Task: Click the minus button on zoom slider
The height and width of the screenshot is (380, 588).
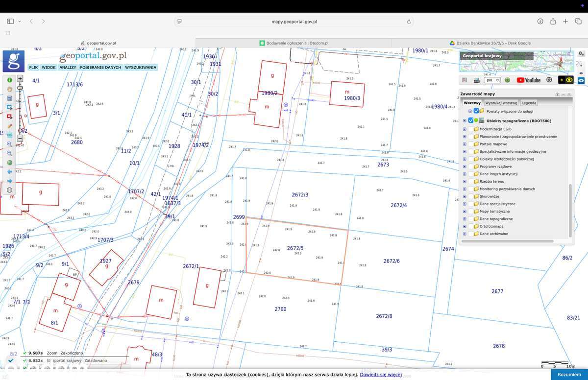Action: click(20, 138)
